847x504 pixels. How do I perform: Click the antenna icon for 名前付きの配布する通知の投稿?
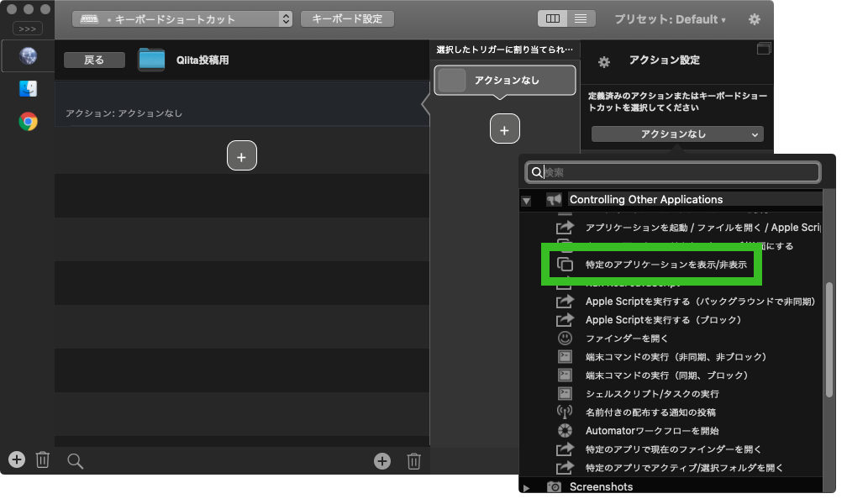[x=565, y=412]
